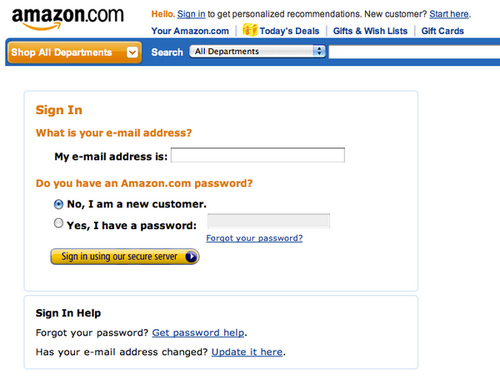Image resolution: width=500 pixels, height=379 pixels.
Task: Click the chevron icon on Shop All Departments
Action: pyautogui.click(x=132, y=52)
